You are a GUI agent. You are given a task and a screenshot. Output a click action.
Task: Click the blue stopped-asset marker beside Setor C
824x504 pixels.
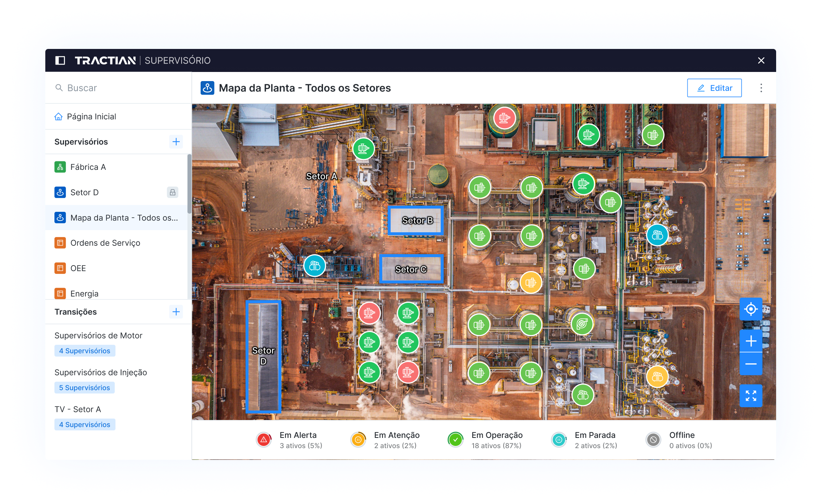315,266
